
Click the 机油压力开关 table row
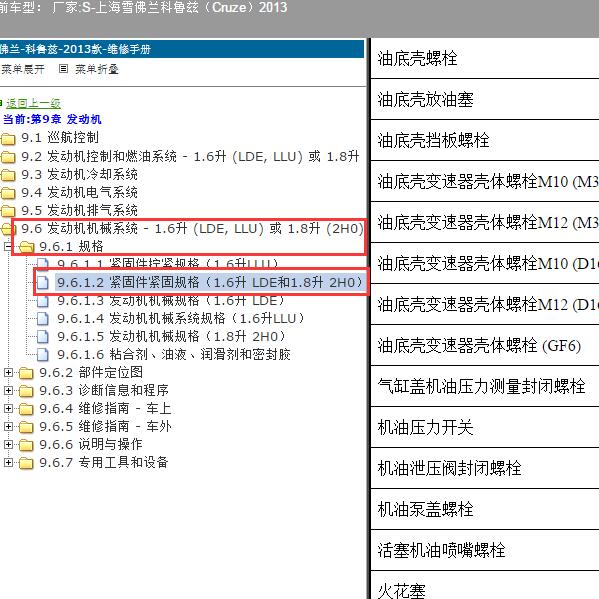(x=485, y=427)
